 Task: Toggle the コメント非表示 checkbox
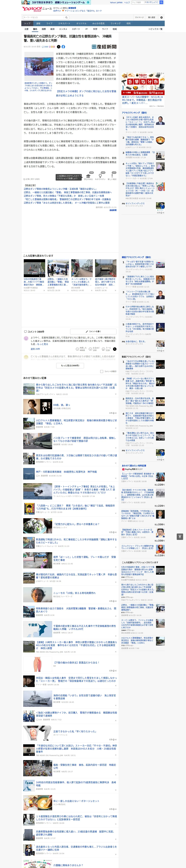click(102, 372)
